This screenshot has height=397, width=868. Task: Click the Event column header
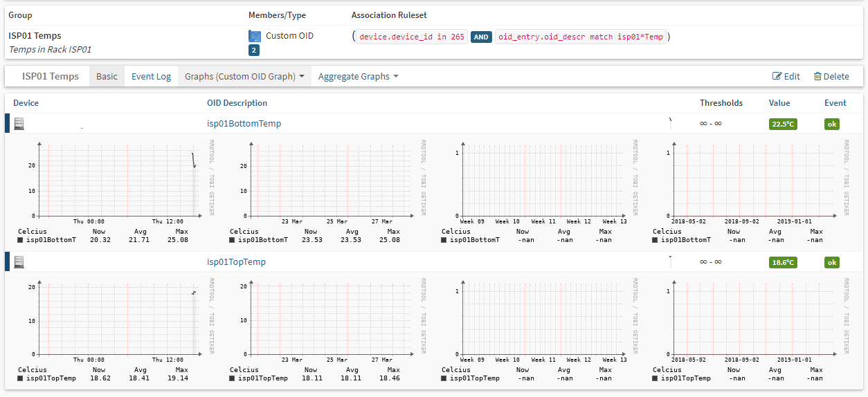tap(835, 103)
